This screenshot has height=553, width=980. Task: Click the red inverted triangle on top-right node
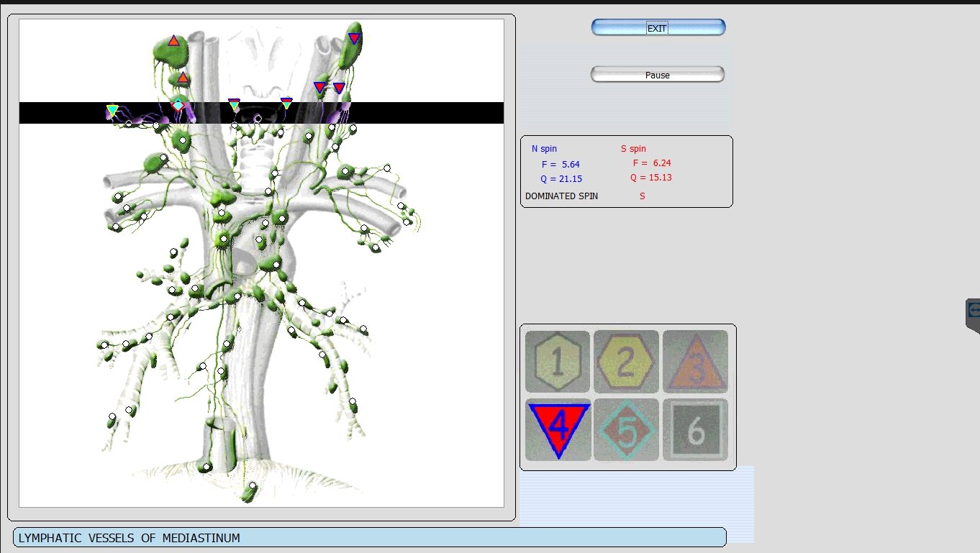[x=354, y=37]
